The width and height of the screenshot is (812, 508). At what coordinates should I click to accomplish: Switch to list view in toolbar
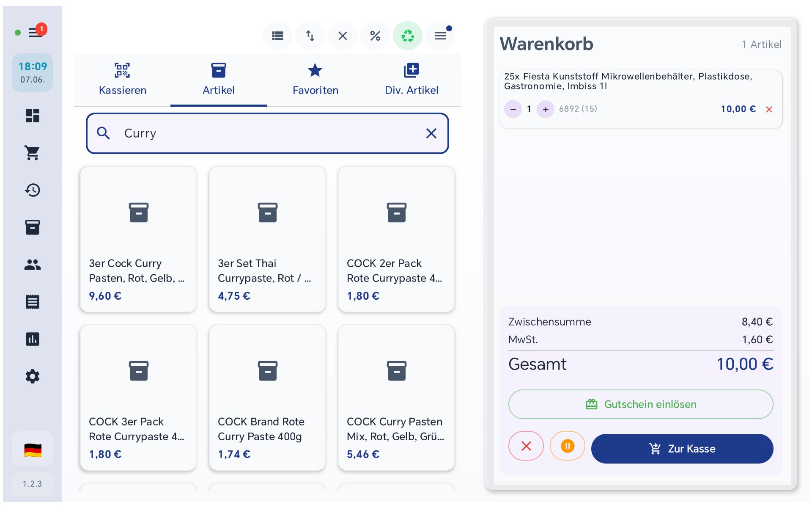[x=277, y=36]
